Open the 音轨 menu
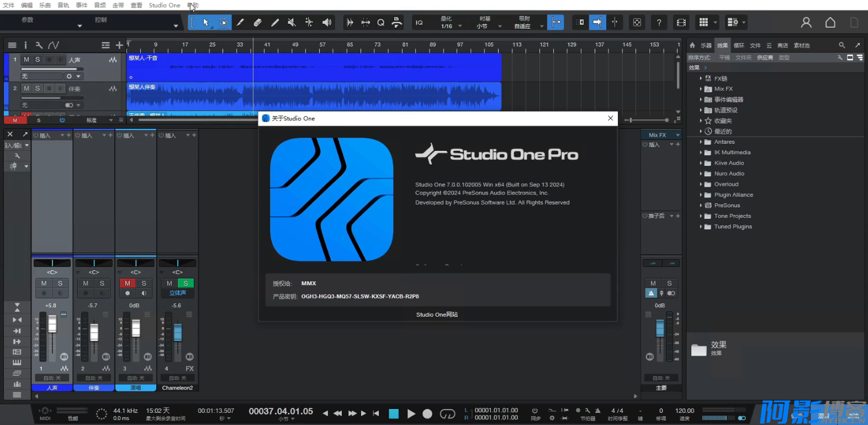 63,5
